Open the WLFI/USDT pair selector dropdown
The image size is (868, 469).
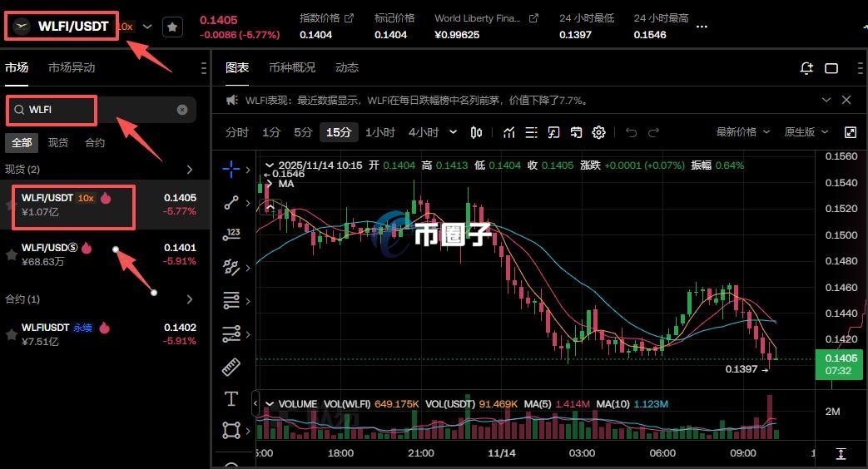pyautogui.click(x=147, y=26)
